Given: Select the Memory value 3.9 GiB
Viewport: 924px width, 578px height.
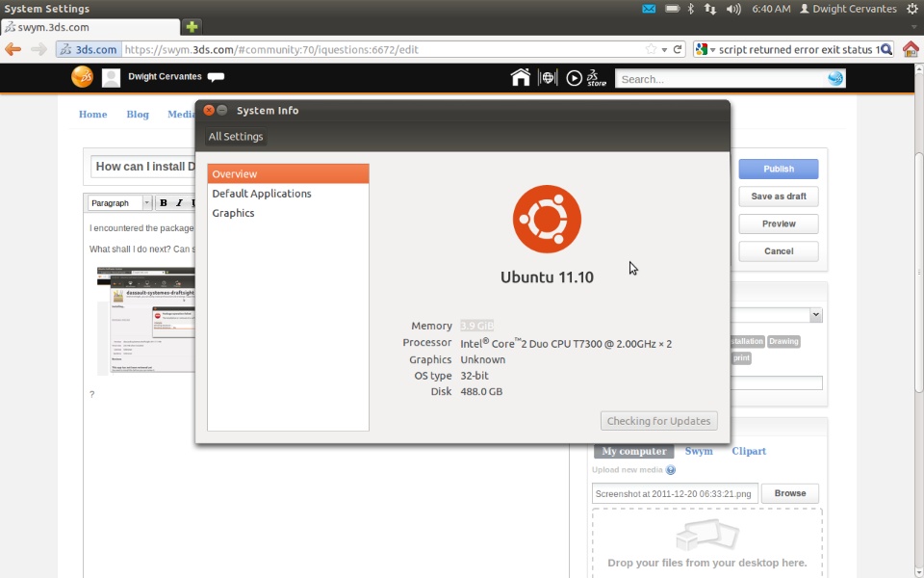Looking at the screenshot, I should click(x=476, y=326).
